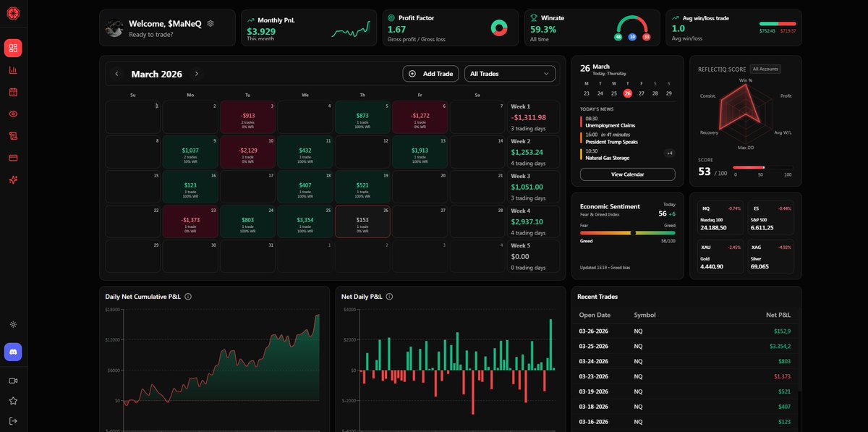
Task: Open the bar chart analytics sidebar icon
Action: pos(13,70)
